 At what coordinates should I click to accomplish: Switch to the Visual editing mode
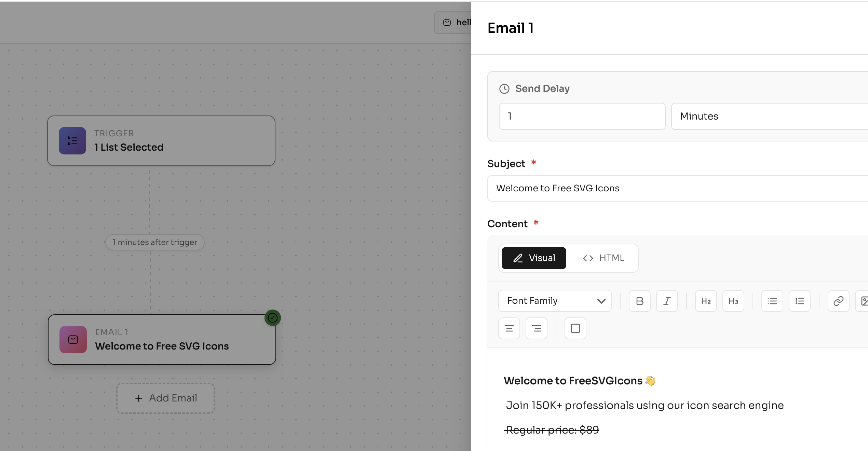533,258
